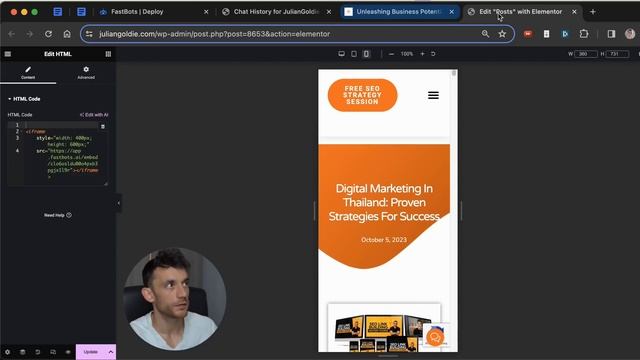Screen dimensions: 640x360
Task: Open the Navigator layers icon
Action: [x=22, y=352]
